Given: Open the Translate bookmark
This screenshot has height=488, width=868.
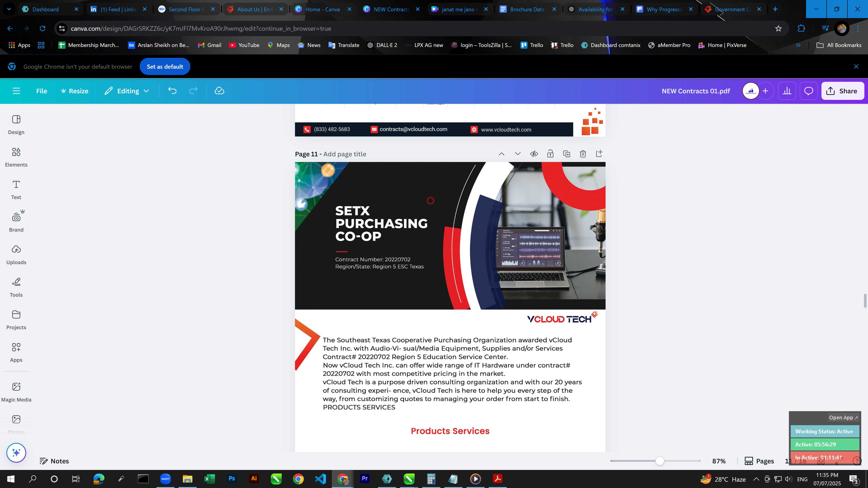Looking at the screenshot, I should coord(344,45).
